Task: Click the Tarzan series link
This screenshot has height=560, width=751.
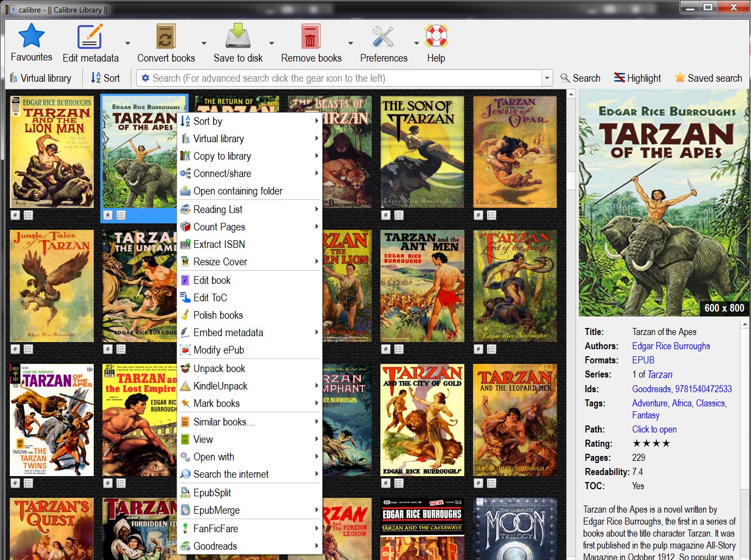Action: [660, 374]
